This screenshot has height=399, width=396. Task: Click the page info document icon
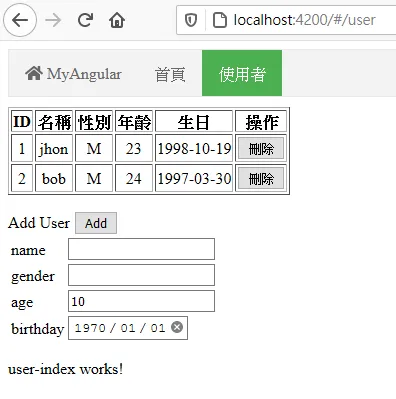point(220,20)
